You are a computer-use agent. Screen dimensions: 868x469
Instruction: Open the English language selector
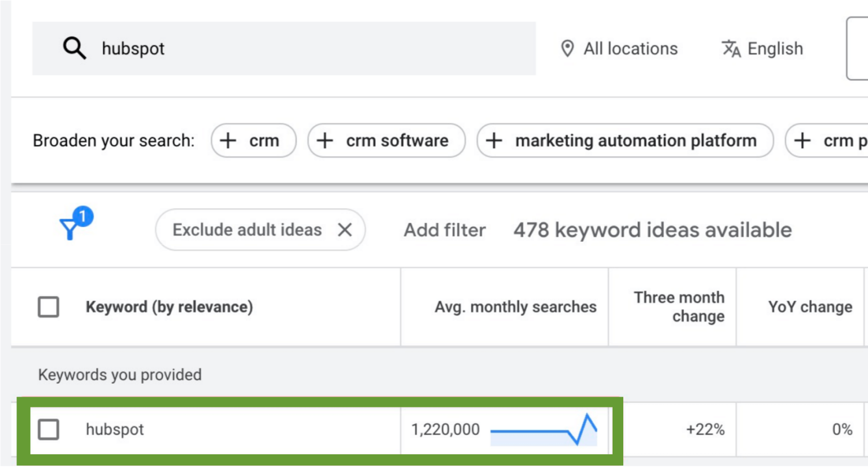click(776, 49)
